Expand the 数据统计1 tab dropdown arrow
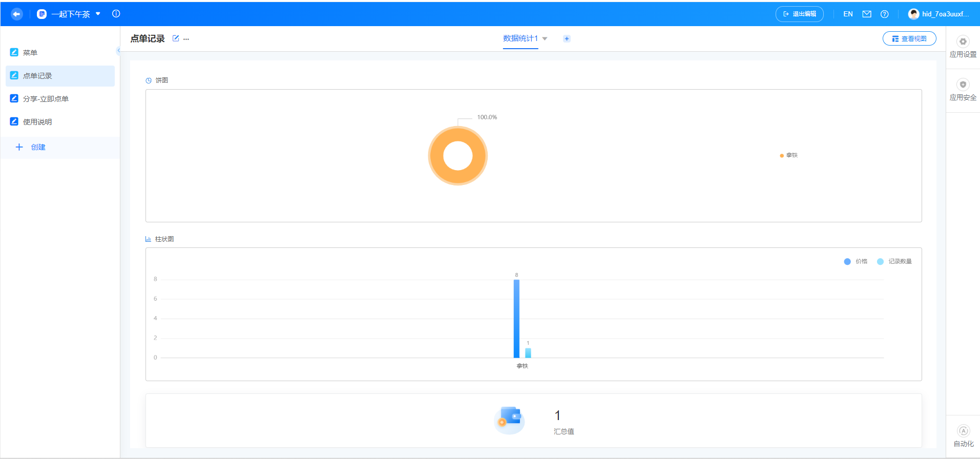Screen dimensions: 980x459 tap(545, 39)
